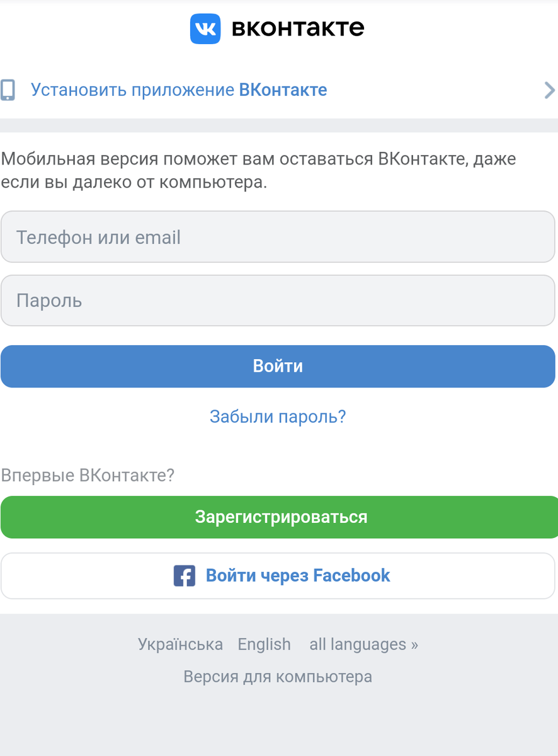Switch language to English
Image resolution: width=558 pixels, height=756 pixels.
264,644
